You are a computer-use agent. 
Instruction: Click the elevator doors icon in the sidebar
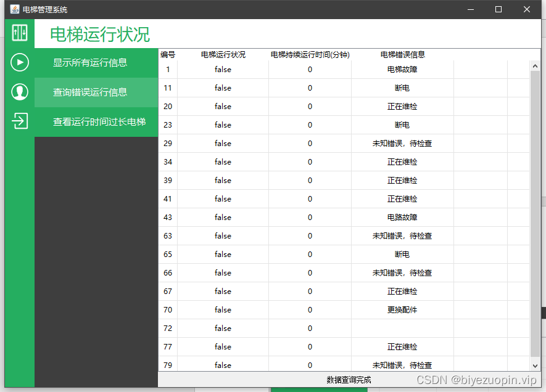click(19, 32)
